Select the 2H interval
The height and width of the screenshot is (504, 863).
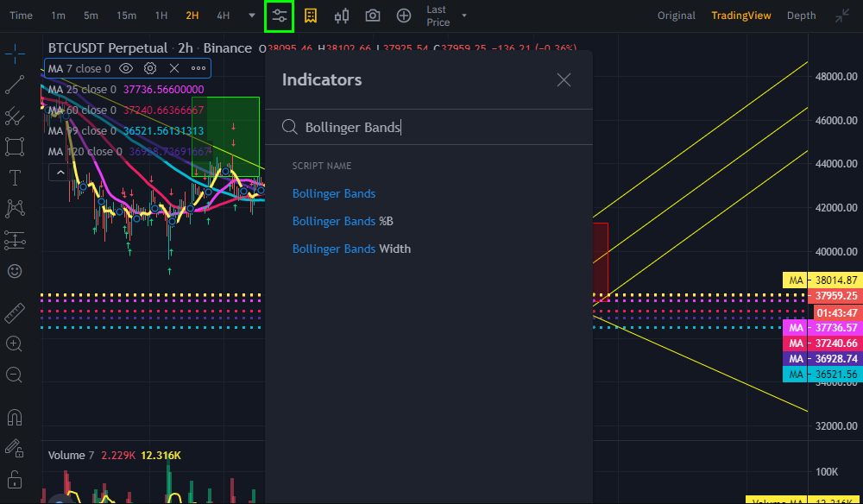(x=192, y=16)
